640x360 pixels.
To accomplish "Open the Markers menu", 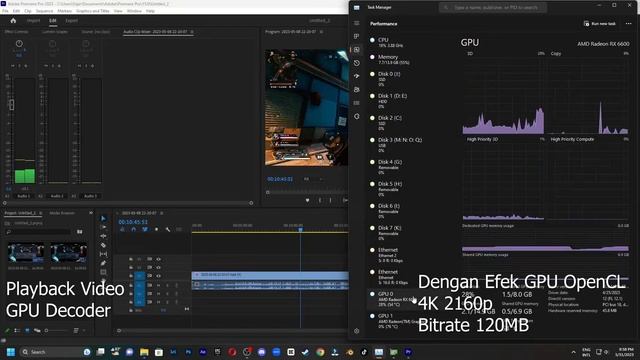I will click(x=64, y=11).
